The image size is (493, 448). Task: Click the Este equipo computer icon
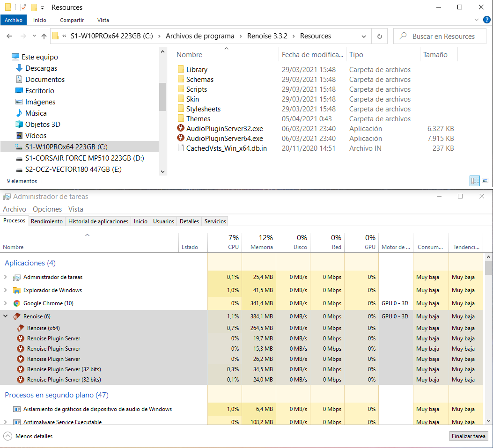15,57
